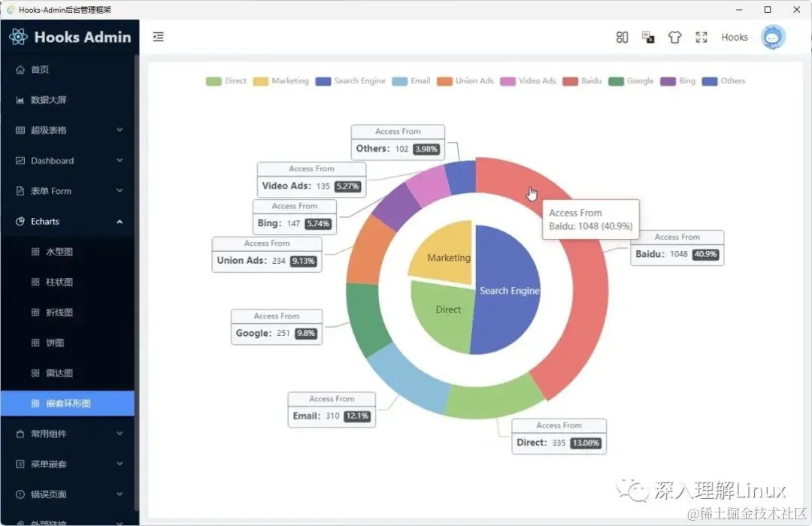Toggle Marketing series in chart legend
The width and height of the screenshot is (812, 526).
(280, 80)
